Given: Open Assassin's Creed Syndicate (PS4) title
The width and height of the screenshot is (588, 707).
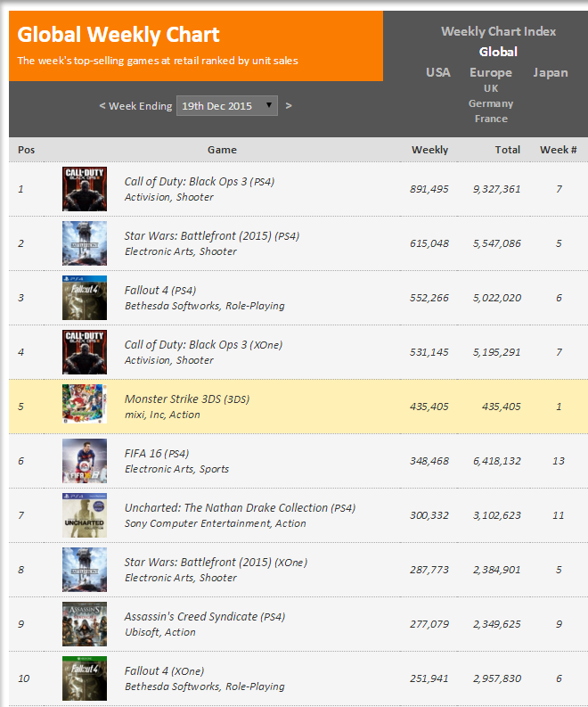Looking at the screenshot, I should pos(205,617).
